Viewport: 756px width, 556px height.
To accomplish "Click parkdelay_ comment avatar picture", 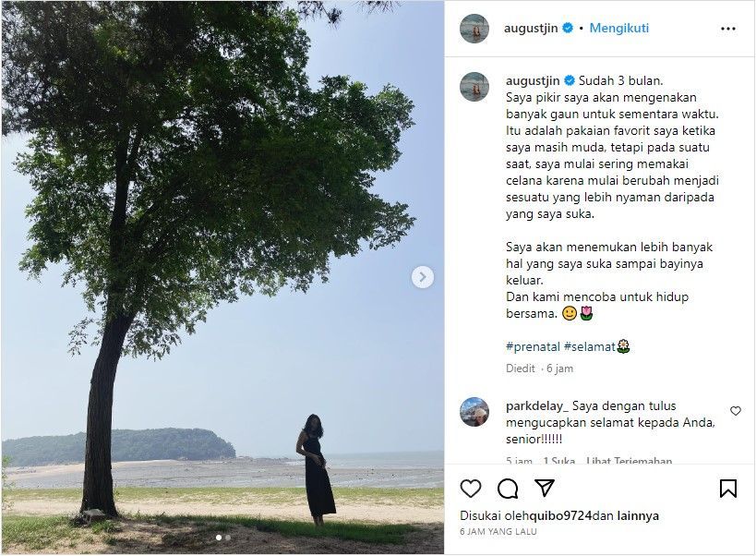I will click(474, 412).
